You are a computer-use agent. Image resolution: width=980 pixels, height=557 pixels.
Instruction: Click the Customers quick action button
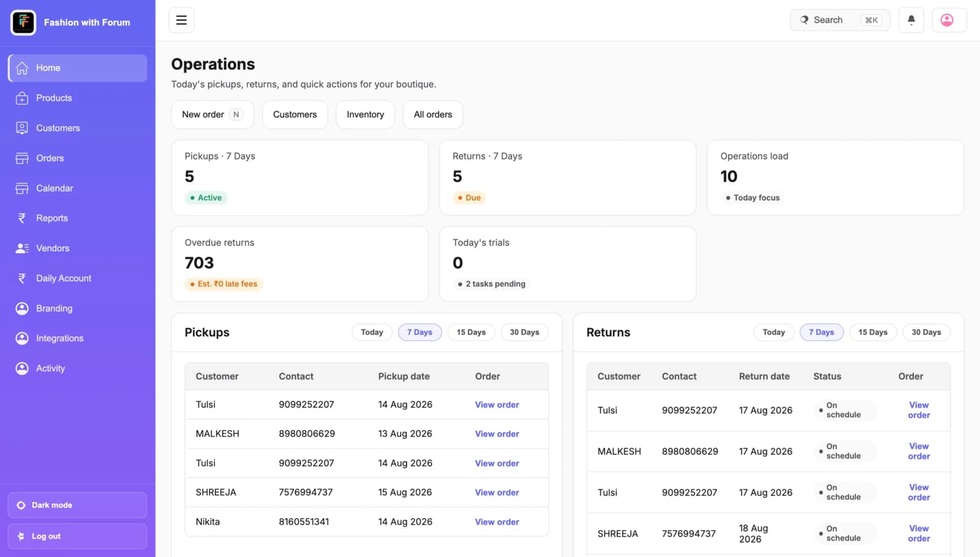(x=295, y=114)
